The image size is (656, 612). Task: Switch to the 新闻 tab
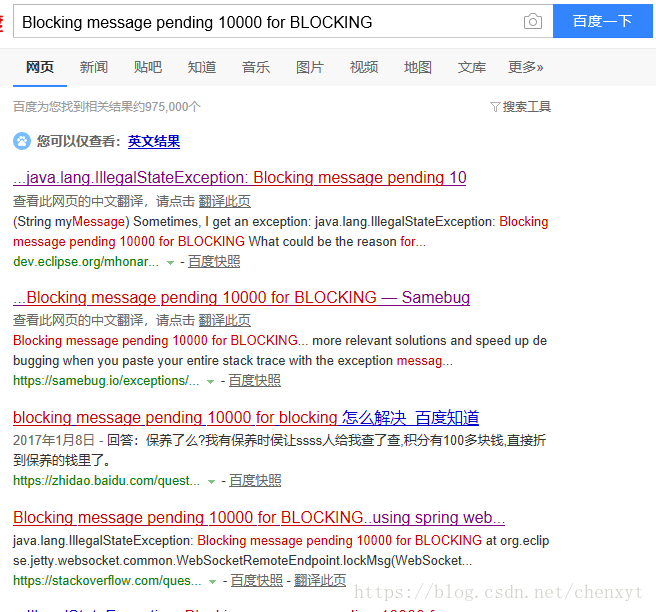(94, 67)
